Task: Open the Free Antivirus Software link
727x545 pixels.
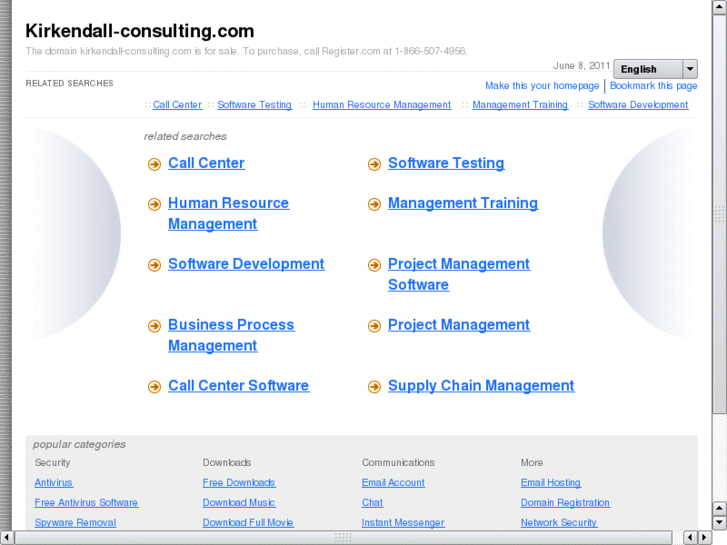Action: tap(86, 503)
